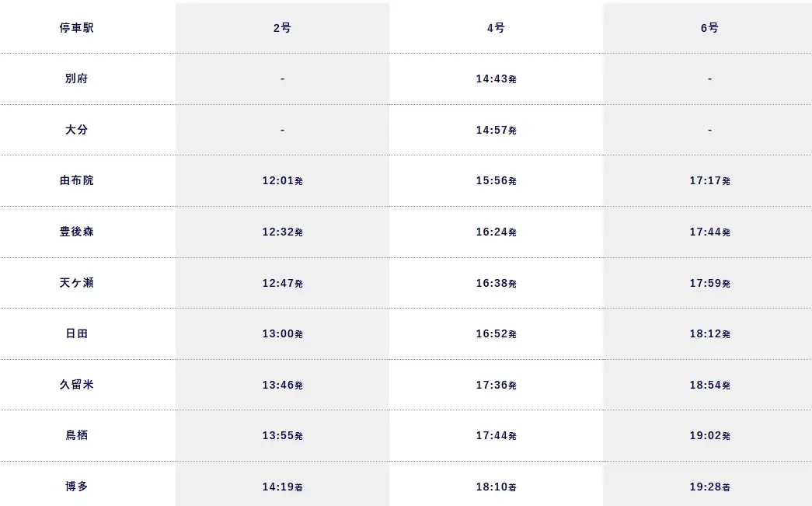Click the 17:36発 time at 久留米

(496, 386)
